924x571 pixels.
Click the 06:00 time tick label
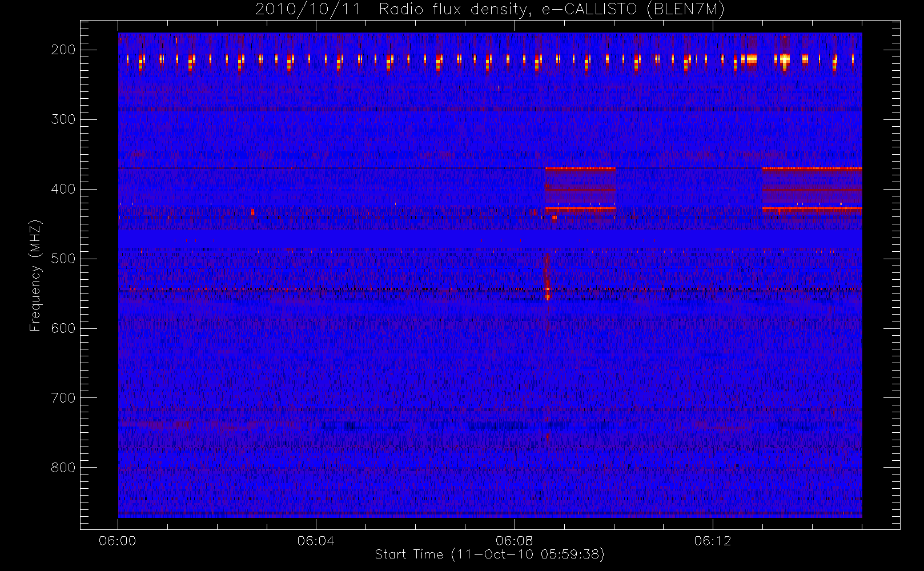pyautogui.click(x=118, y=541)
